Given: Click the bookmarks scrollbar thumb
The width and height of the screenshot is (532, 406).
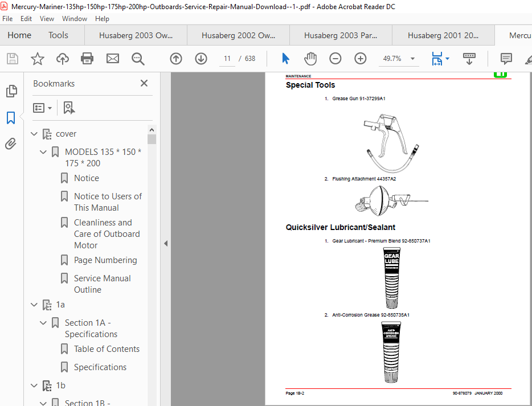Looking at the screenshot, I should click(152, 140).
